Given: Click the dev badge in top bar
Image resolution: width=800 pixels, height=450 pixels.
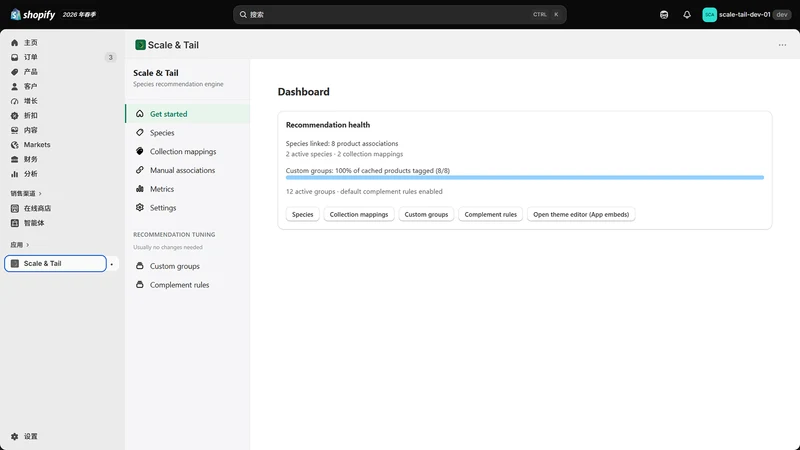Looking at the screenshot, I should [x=782, y=15].
